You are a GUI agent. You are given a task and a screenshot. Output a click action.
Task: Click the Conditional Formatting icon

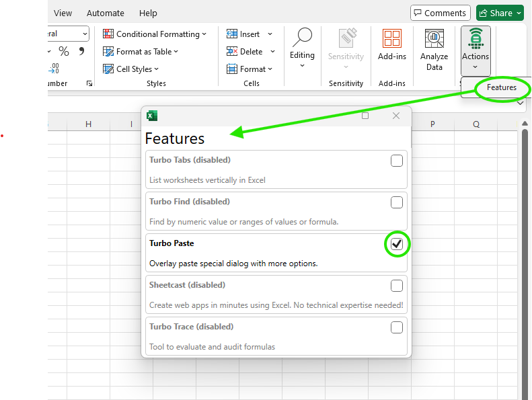pos(108,34)
